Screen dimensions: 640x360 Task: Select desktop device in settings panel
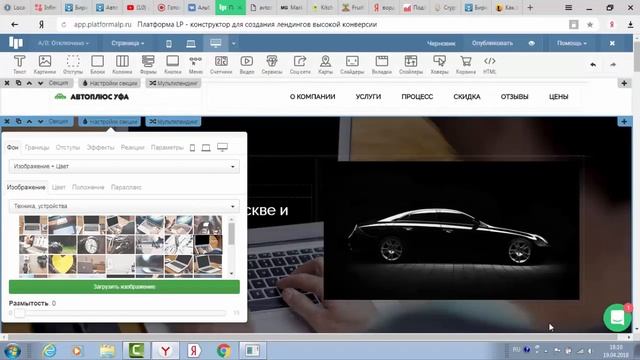(222, 147)
